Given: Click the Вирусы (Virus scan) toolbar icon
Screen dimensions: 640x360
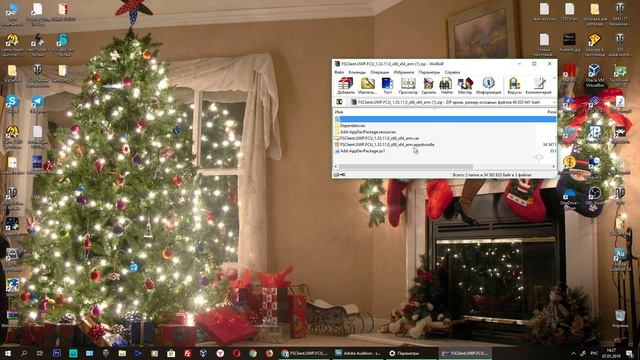Looking at the screenshot, I should tap(514, 86).
